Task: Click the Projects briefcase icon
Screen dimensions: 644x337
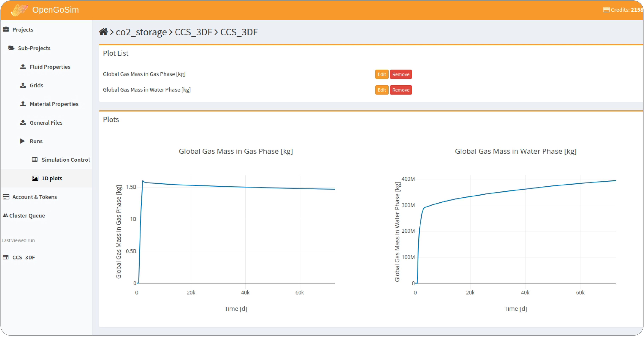Action: pos(6,29)
